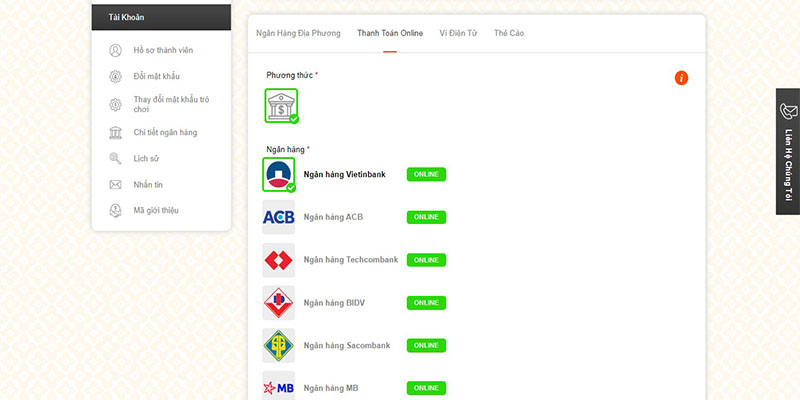Click ONLINE badge for ACB
Screen dimensions: 800x400
[x=426, y=217]
